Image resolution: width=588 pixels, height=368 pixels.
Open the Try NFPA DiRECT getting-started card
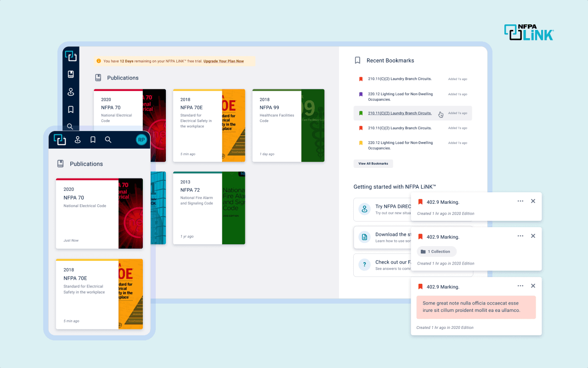tap(383, 210)
